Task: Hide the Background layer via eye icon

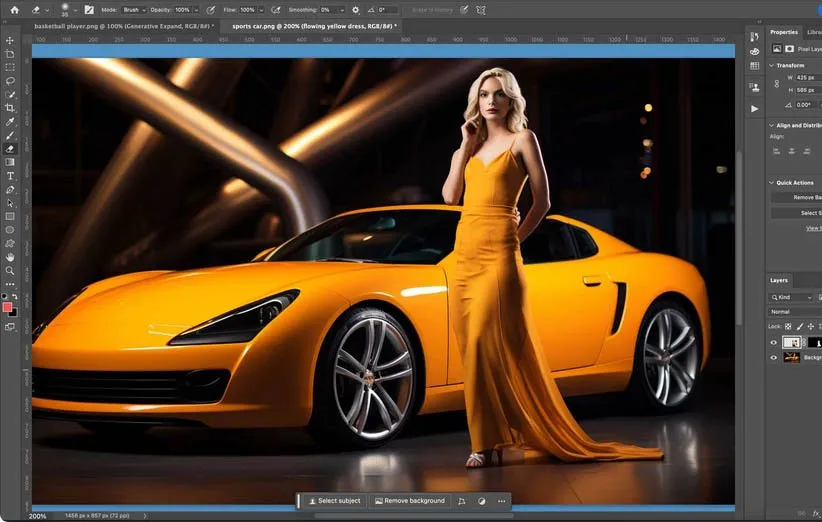Action: click(x=773, y=357)
